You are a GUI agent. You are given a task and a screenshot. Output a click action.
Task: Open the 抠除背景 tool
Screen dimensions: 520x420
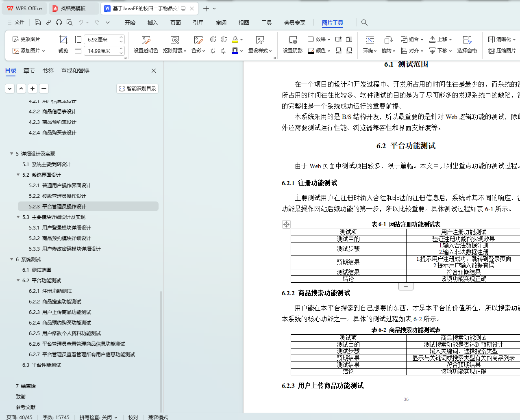click(174, 44)
